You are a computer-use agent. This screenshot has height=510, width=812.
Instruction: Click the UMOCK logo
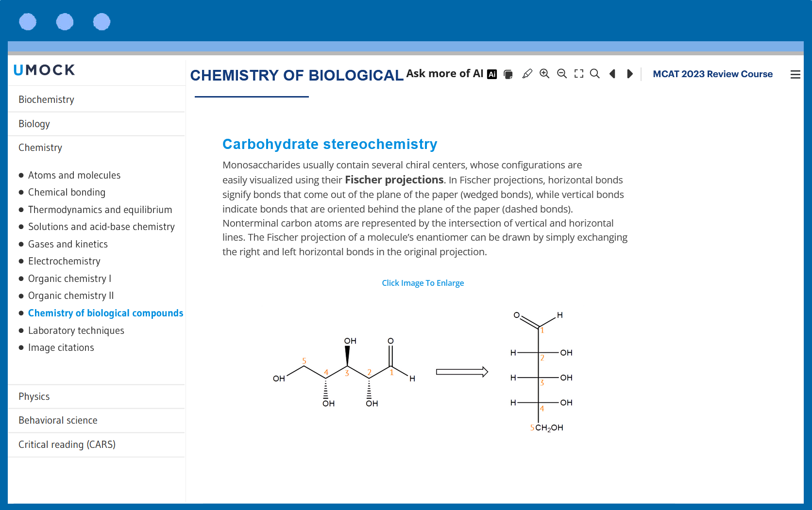[x=44, y=70]
